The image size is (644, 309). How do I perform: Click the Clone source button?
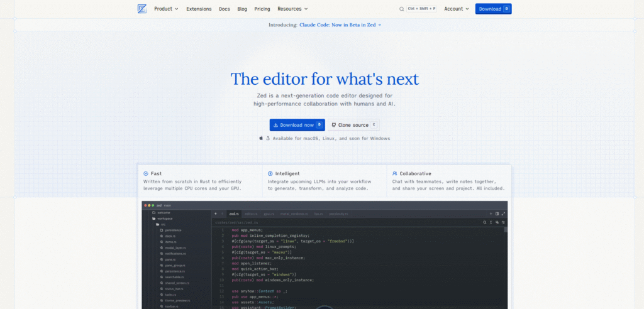(x=353, y=125)
